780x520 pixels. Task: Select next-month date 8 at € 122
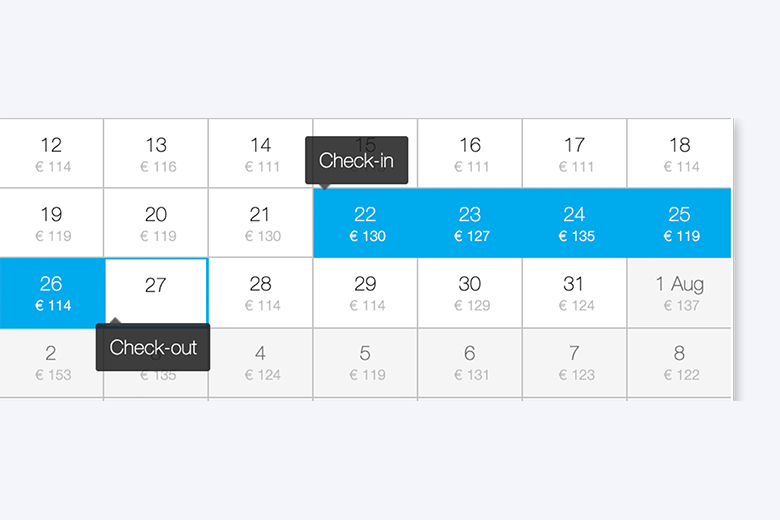coord(679,362)
